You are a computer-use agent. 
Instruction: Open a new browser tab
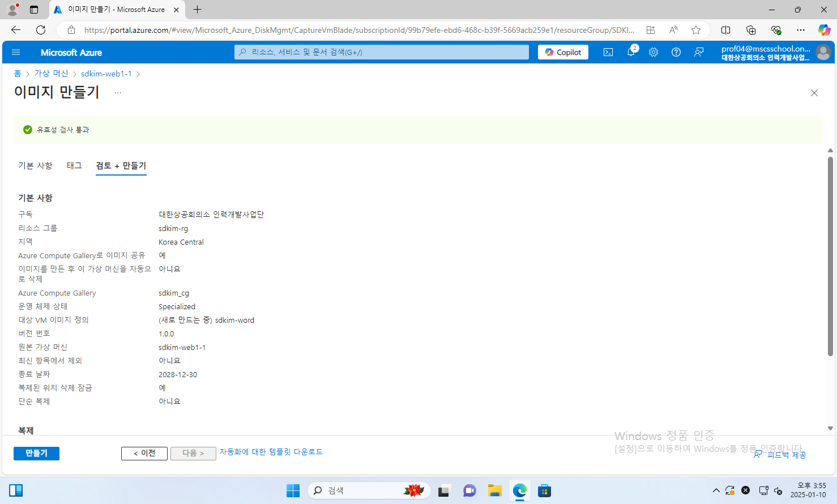point(197,10)
